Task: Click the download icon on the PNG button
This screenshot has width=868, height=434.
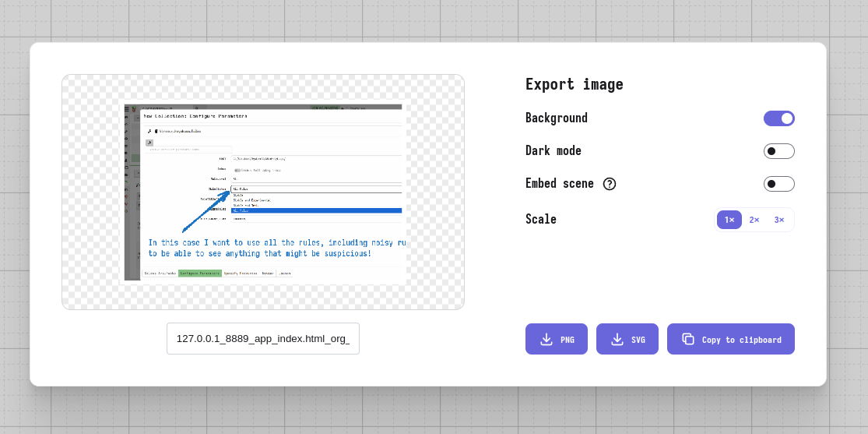Action: click(x=546, y=339)
